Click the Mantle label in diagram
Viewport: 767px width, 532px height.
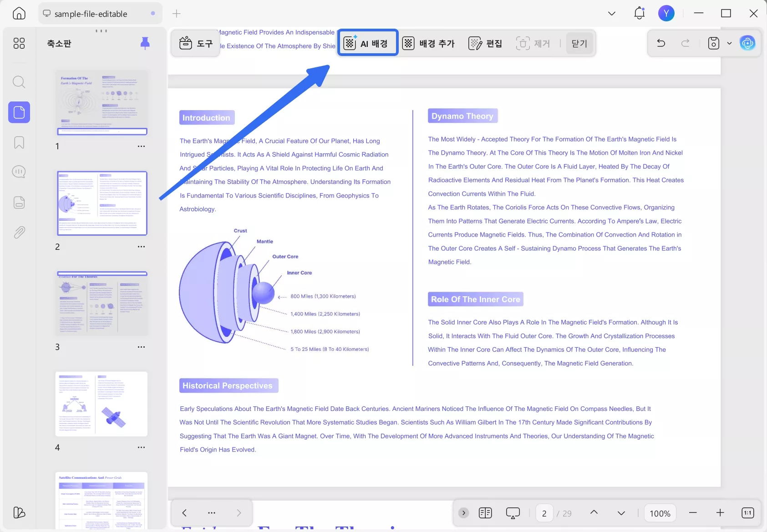265,242
